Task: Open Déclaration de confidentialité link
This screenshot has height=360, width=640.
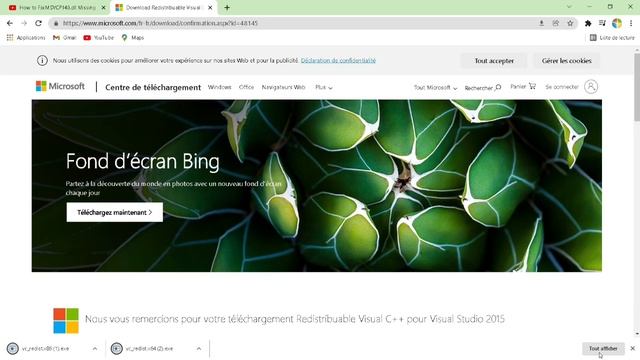Action: (x=338, y=60)
